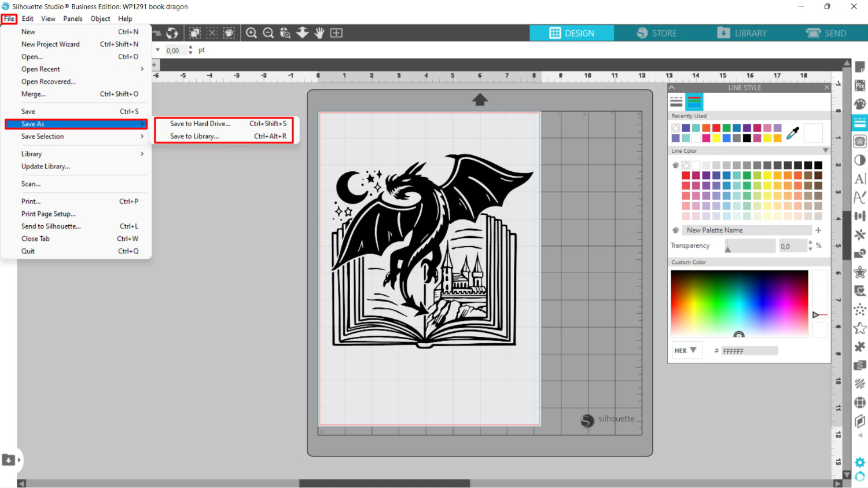The width and height of the screenshot is (868, 488).
Task: Switch to line thickness sub-tab
Action: coord(676,102)
